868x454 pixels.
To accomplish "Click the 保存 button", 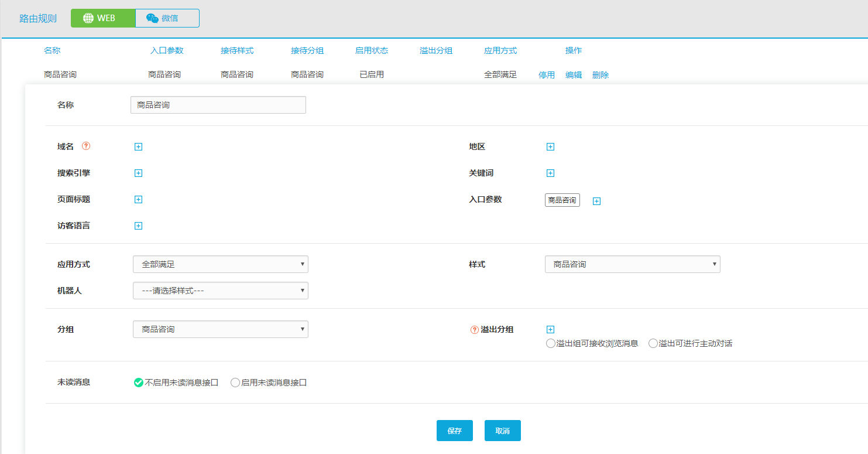I will point(454,431).
